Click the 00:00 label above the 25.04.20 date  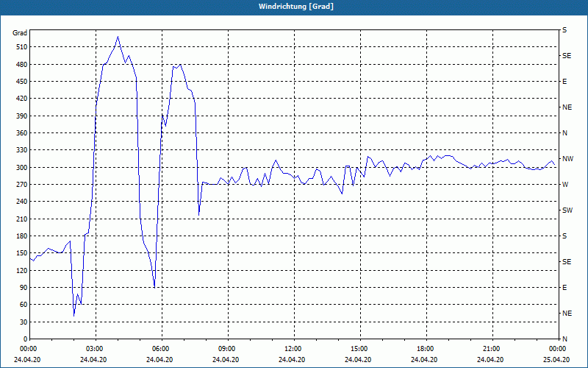(x=556, y=348)
